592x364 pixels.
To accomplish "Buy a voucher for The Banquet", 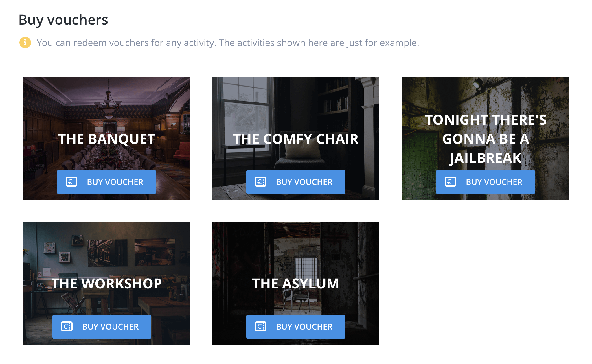I will (106, 182).
